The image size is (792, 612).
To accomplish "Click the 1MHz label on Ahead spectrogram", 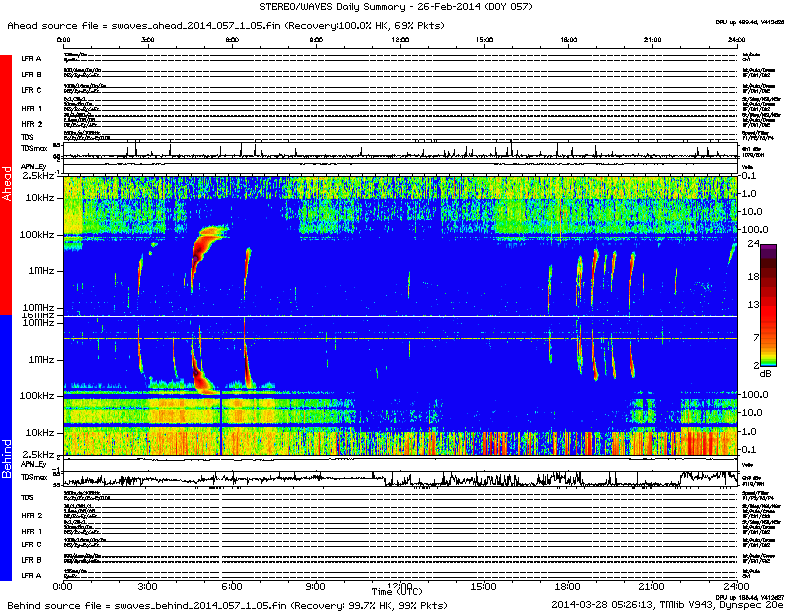I will pyautogui.click(x=41, y=271).
